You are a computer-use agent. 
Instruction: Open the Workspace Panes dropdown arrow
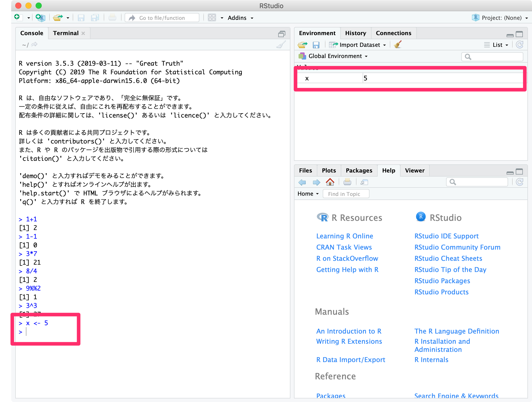click(222, 18)
